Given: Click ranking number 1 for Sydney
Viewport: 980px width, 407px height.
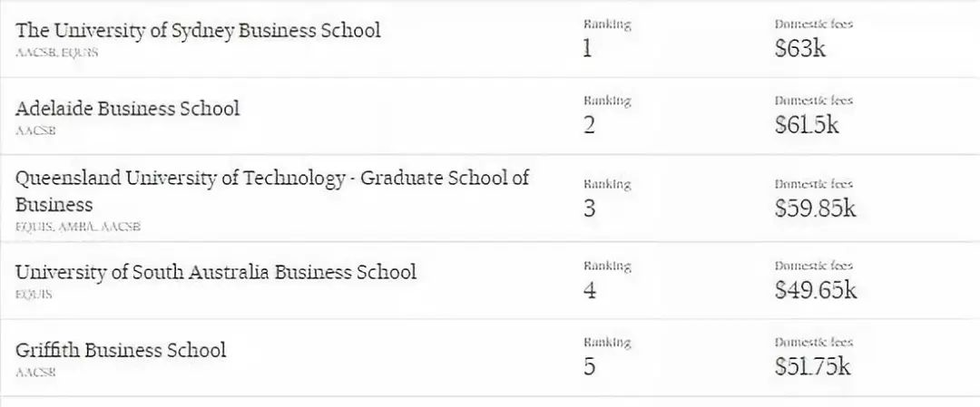Looking at the screenshot, I should tap(587, 48).
